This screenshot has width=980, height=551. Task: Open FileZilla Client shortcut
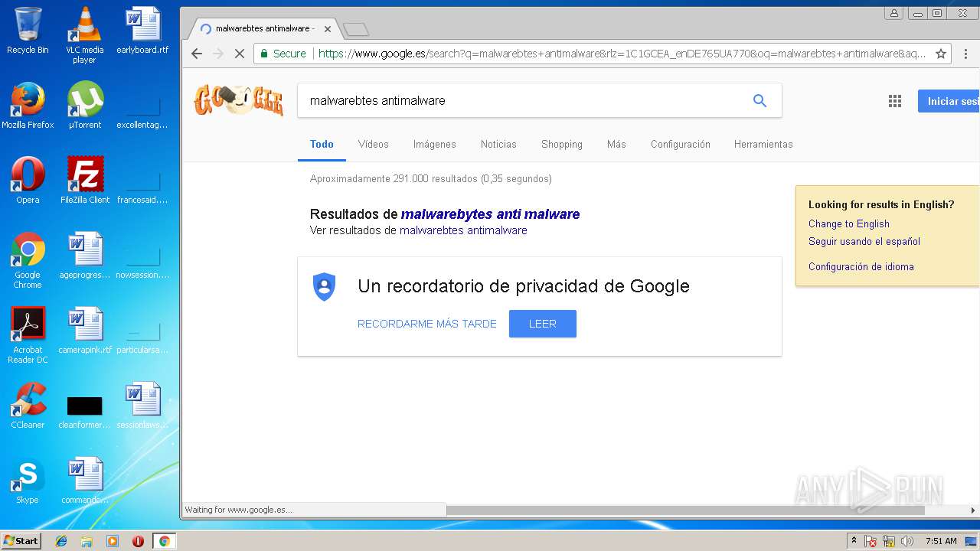click(84, 181)
